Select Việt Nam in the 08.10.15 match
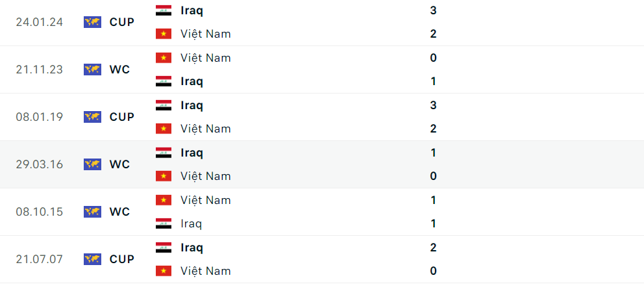The width and height of the screenshot is (644, 293). tap(205, 200)
